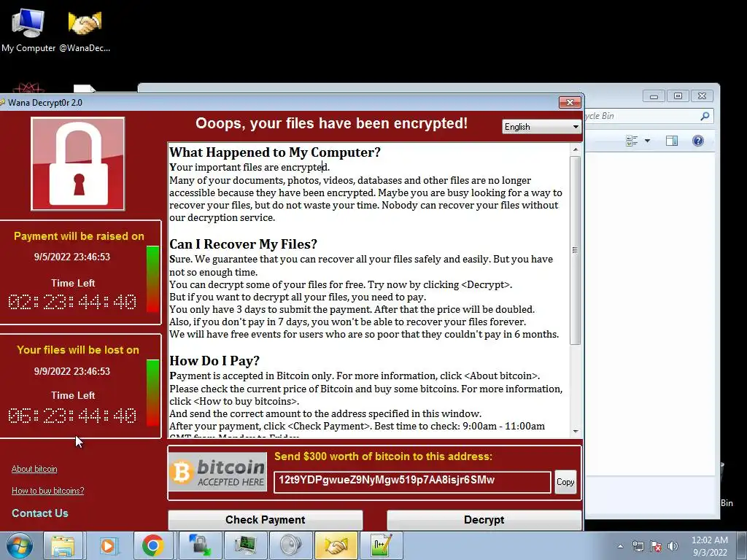Click the bitcoin address field
Screen dimensions: 747x560
pyautogui.click(x=412, y=481)
